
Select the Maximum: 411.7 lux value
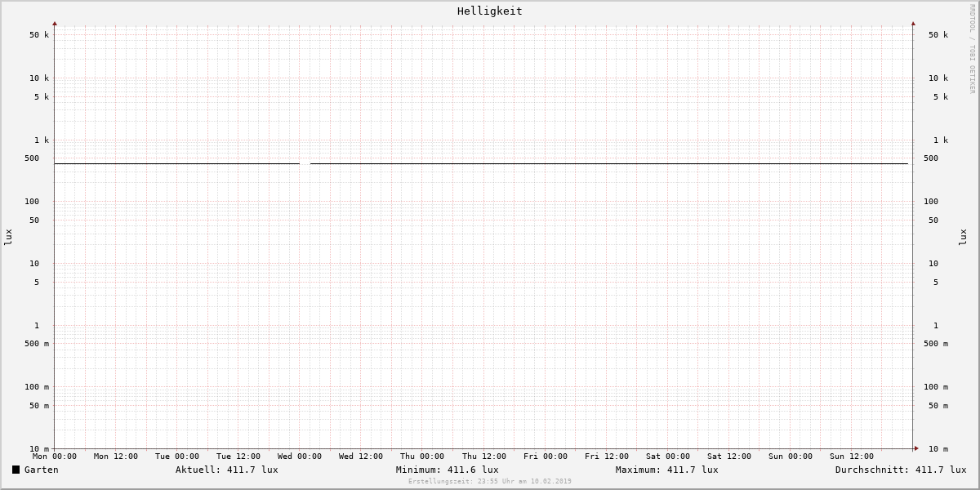click(x=667, y=470)
